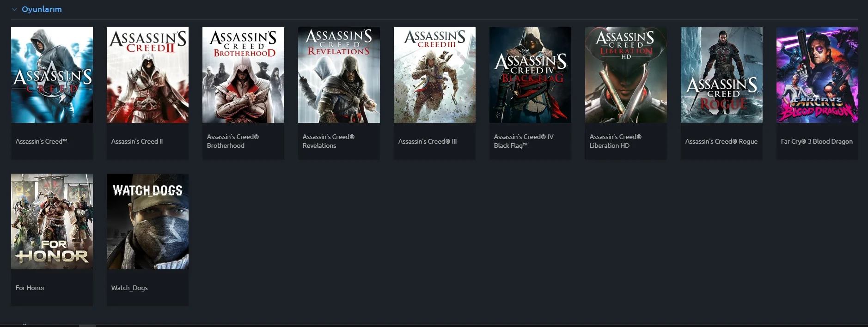
Task: Open the Assassin's Creed III cover art
Action: pos(434,75)
